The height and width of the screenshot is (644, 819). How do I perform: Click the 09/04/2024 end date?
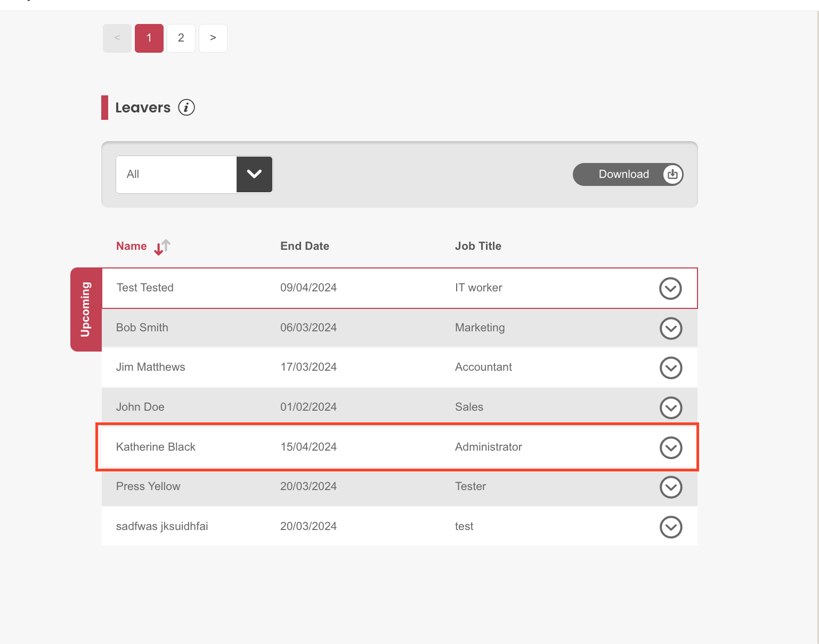[x=309, y=288]
